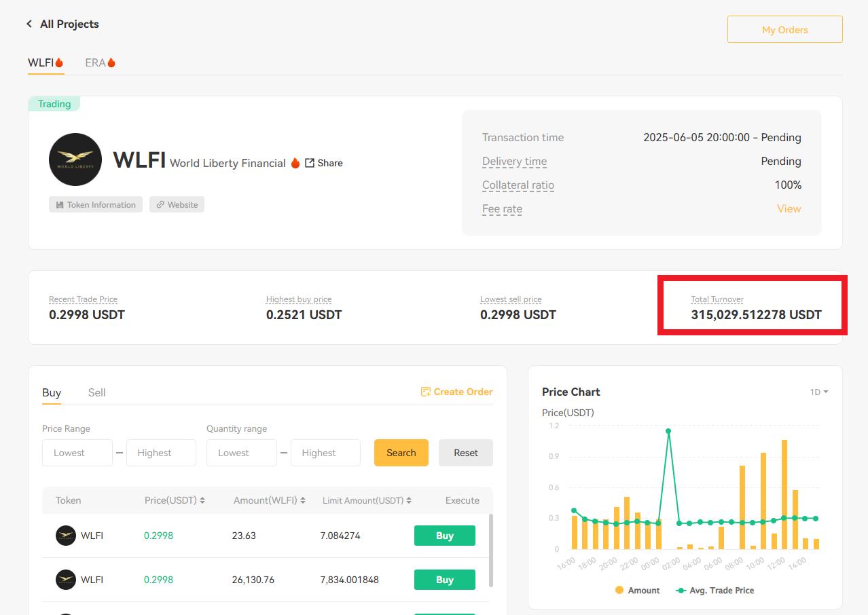The height and width of the screenshot is (615, 868).
Task: Click the price spike point in chart
Action: pyautogui.click(x=669, y=431)
